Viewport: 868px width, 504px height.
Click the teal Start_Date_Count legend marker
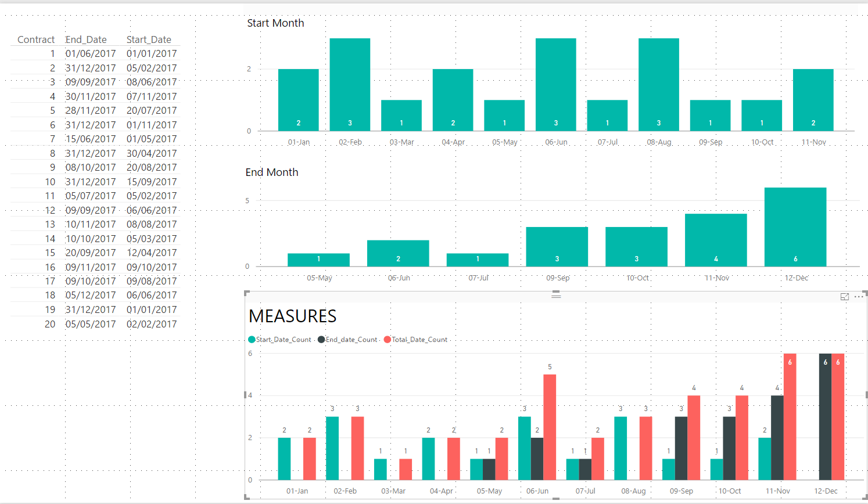pyautogui.click(x=252, y=340)
